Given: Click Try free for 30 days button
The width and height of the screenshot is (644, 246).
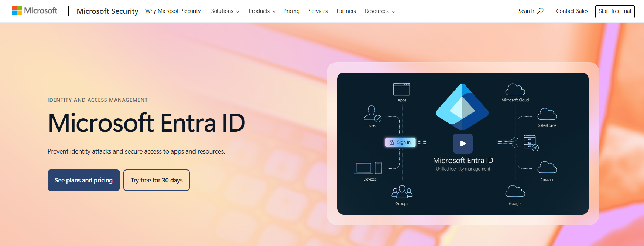Looking at the screenshot, I should tap(157, 180).
